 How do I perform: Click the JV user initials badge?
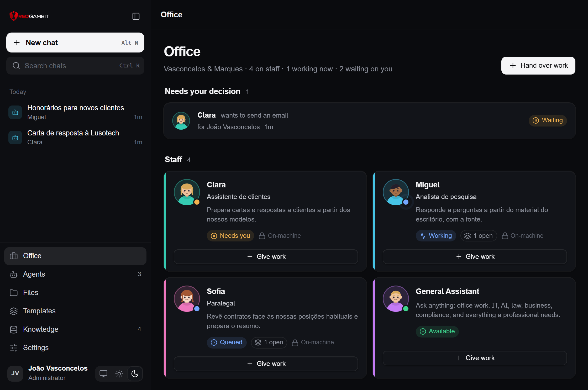[x=15, y=373]
